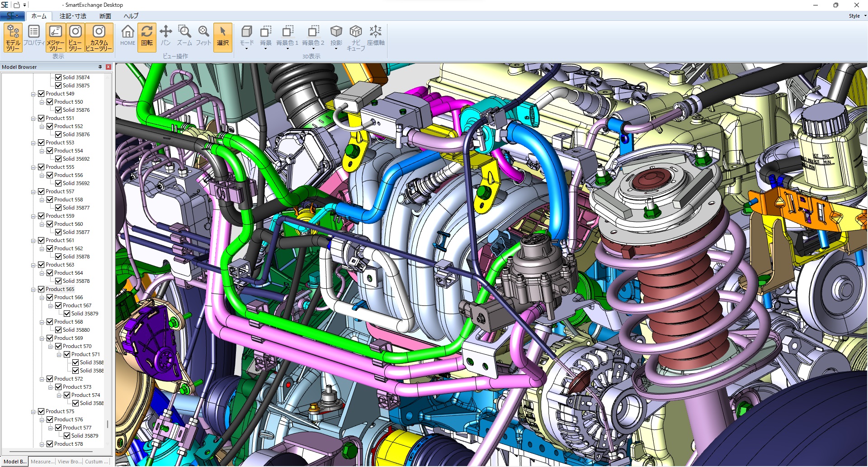Viewport: 868px width, 467px height.
Task: Collapse the Product 576 tree node
Action: (x=42, y=420)
